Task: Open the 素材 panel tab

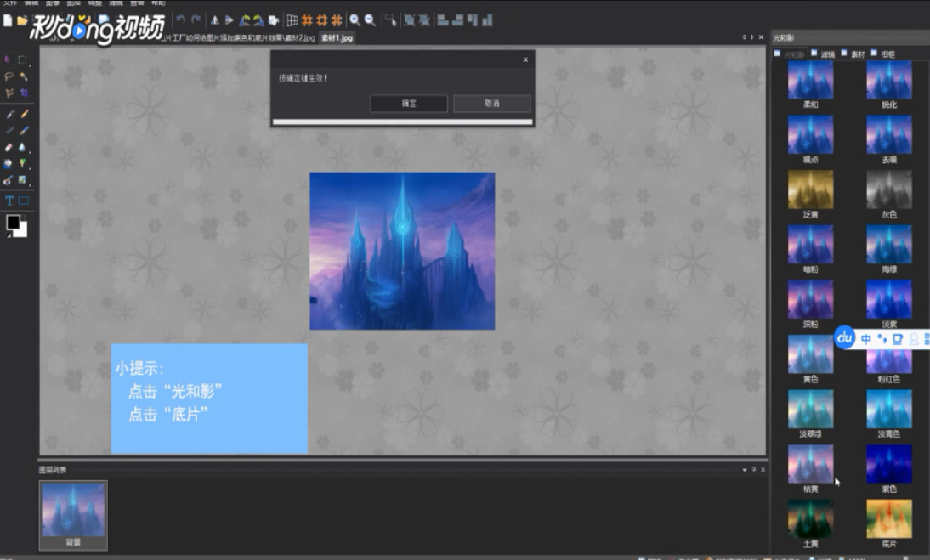Action: pyautogui.click(x=853, y=54)
